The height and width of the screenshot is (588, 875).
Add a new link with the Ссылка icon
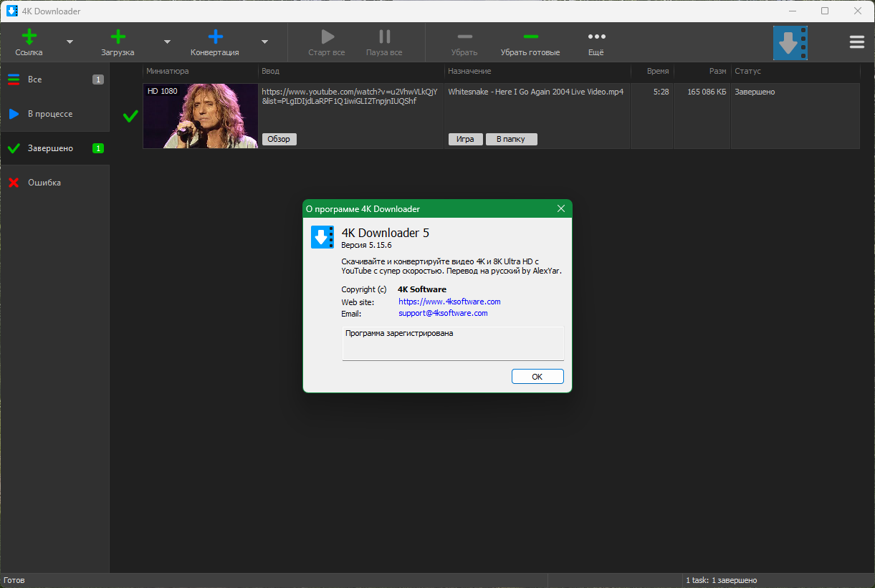29,35
